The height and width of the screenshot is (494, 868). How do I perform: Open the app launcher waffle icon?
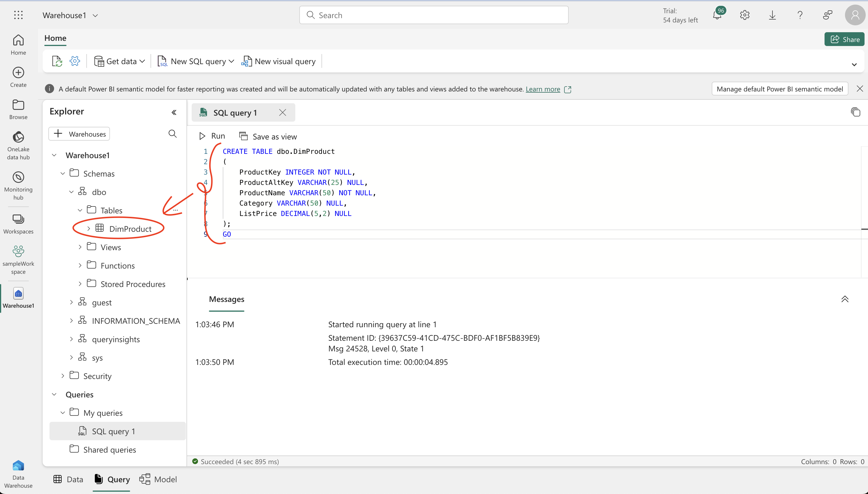[18, 15]
